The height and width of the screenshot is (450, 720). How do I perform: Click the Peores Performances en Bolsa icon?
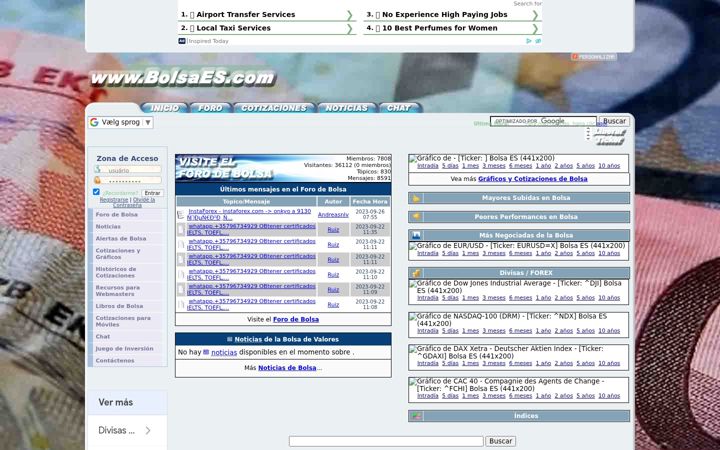[x=416, y=217]
